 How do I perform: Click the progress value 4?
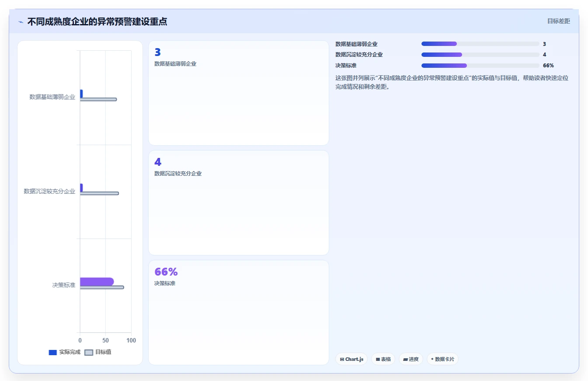544,55
